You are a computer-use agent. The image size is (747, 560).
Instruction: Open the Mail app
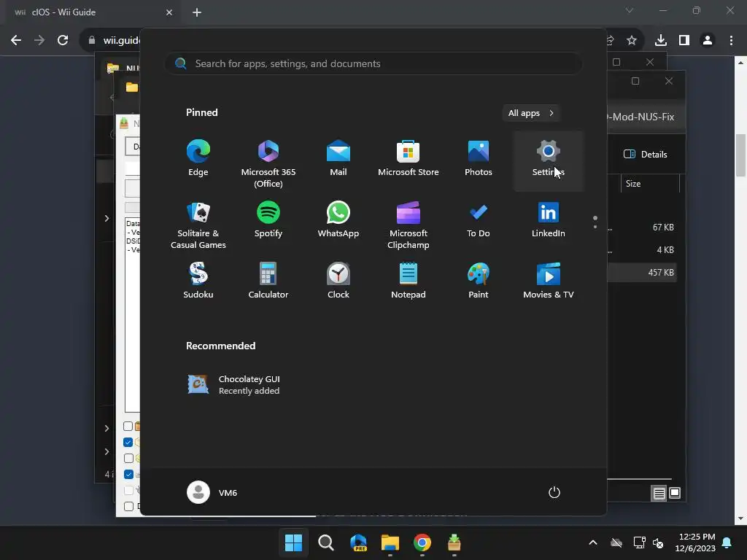click(338, 160)
